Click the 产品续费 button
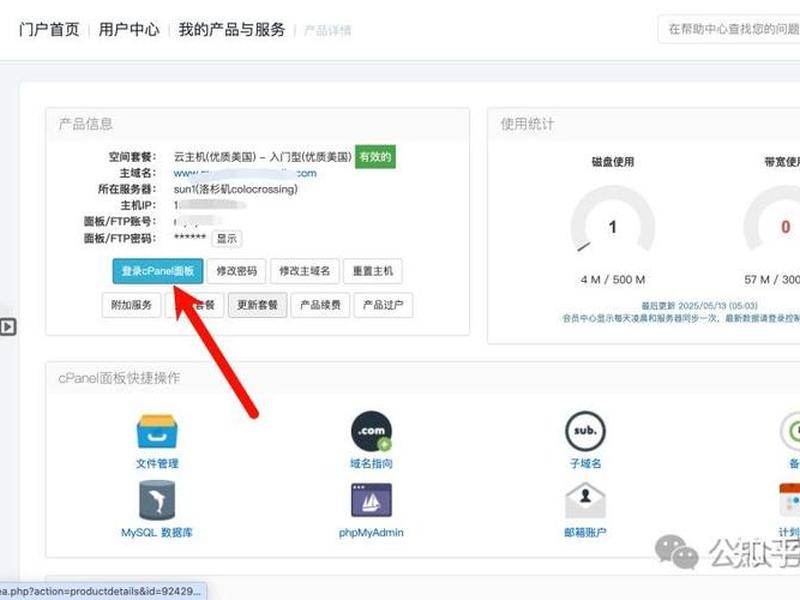 click(x=320, y=305)
